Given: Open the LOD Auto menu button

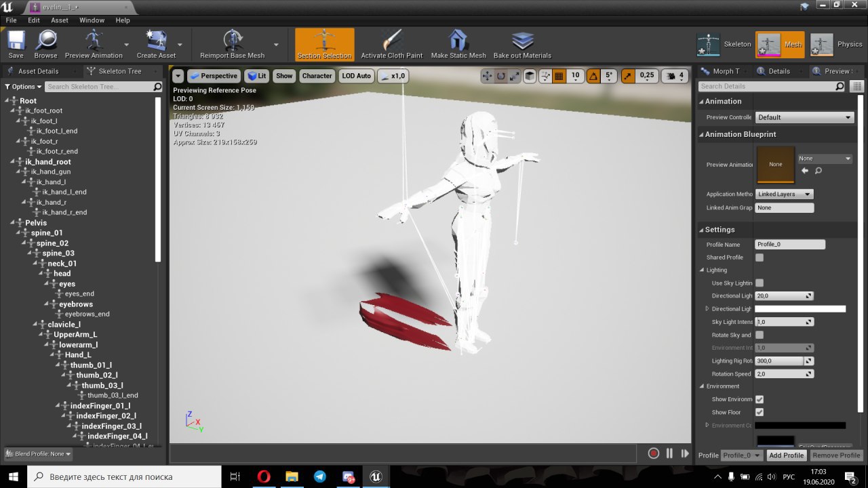Looking at the screenshot, I should pyautogui.click(x=357, y=76).
